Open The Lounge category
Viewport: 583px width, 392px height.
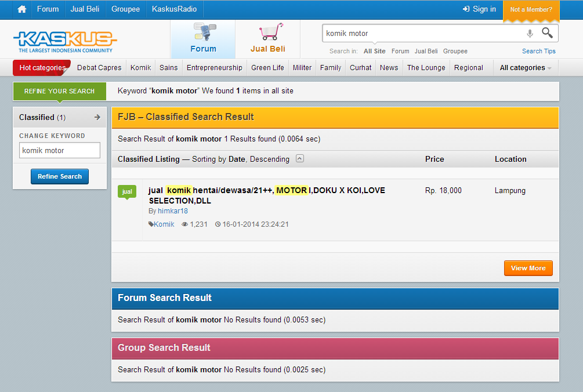(426, 68)
